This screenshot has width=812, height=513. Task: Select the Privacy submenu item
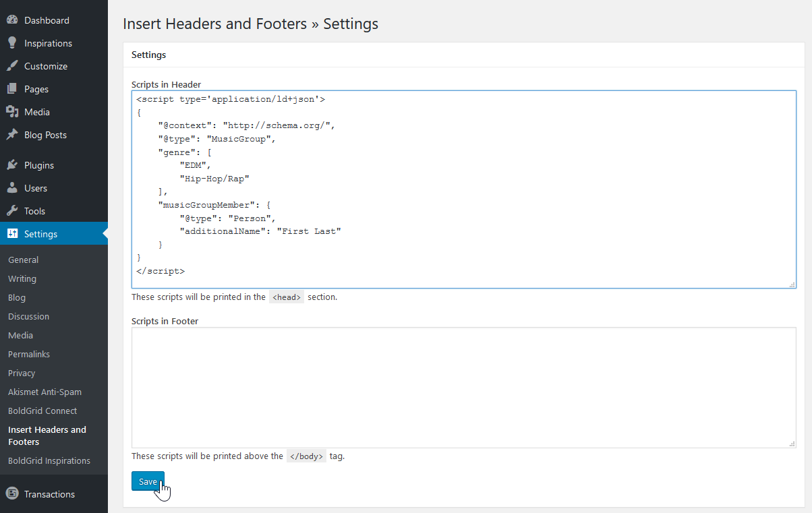click(22, 373)
